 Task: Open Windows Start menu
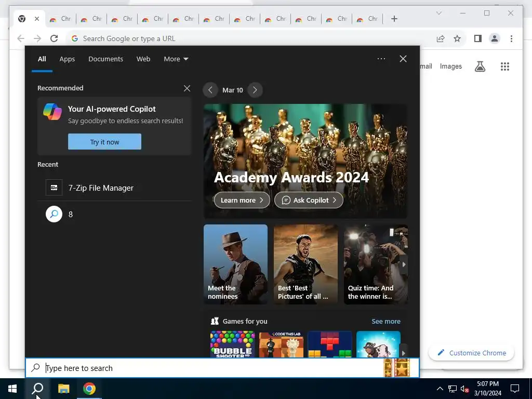12,389
